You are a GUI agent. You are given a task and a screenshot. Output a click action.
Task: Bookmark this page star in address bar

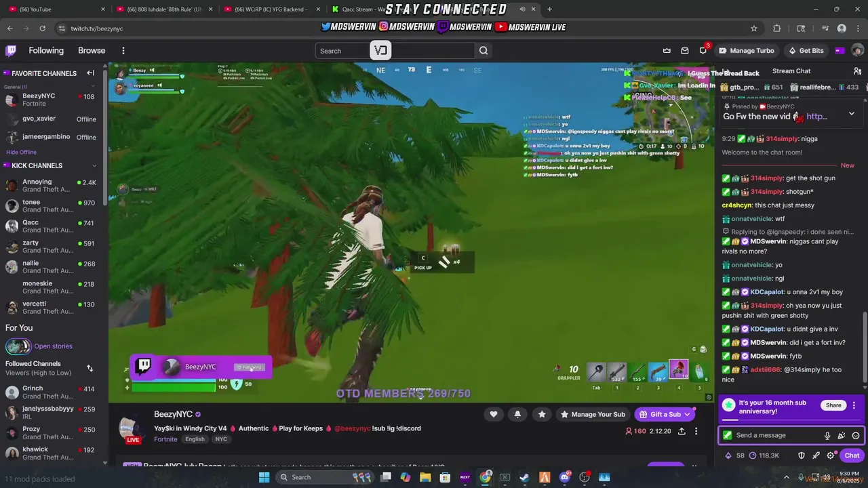pyautogui.click(x=753, y=28)
